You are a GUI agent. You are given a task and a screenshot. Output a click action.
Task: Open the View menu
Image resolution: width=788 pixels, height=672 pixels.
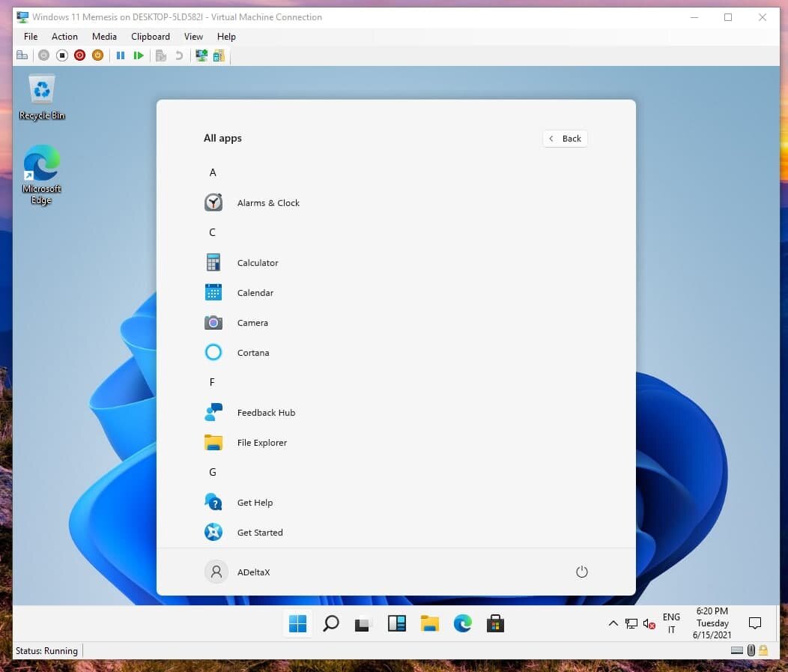pos(193,37)
